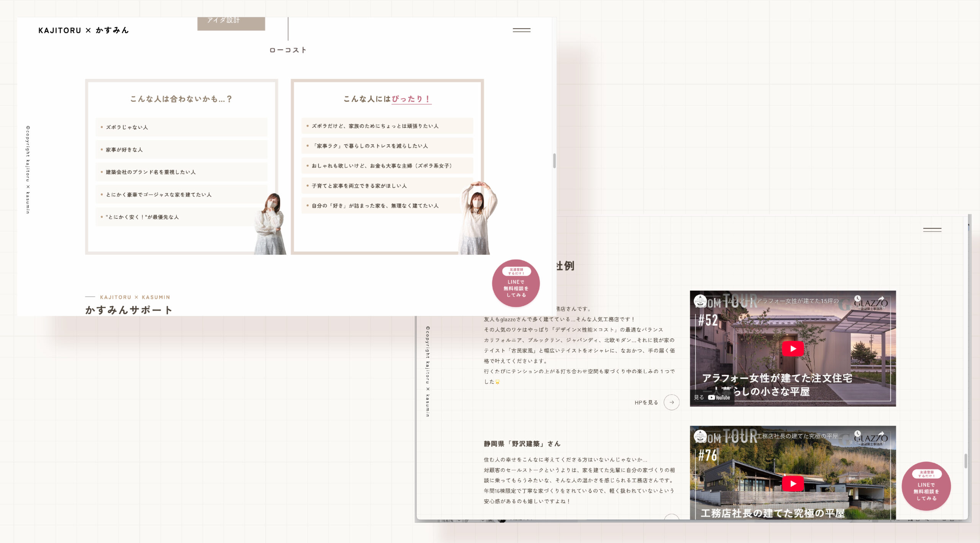Image resolution: width=980 pixels, height=543 pixels.
Task: Click the #76 label on second video
Action: tap(708, 455)
